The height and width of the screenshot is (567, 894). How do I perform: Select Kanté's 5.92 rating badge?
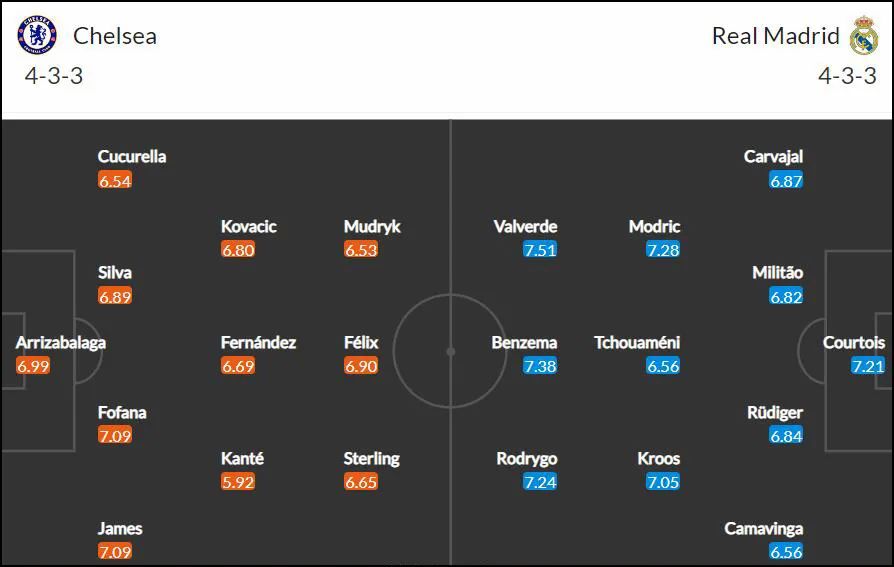point(238,481)
